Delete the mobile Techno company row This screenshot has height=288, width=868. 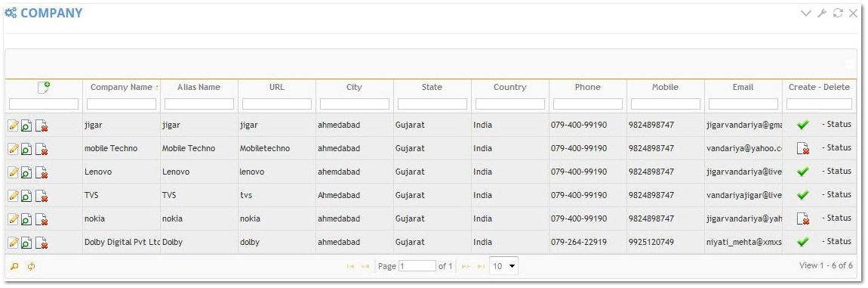point(42,149)
